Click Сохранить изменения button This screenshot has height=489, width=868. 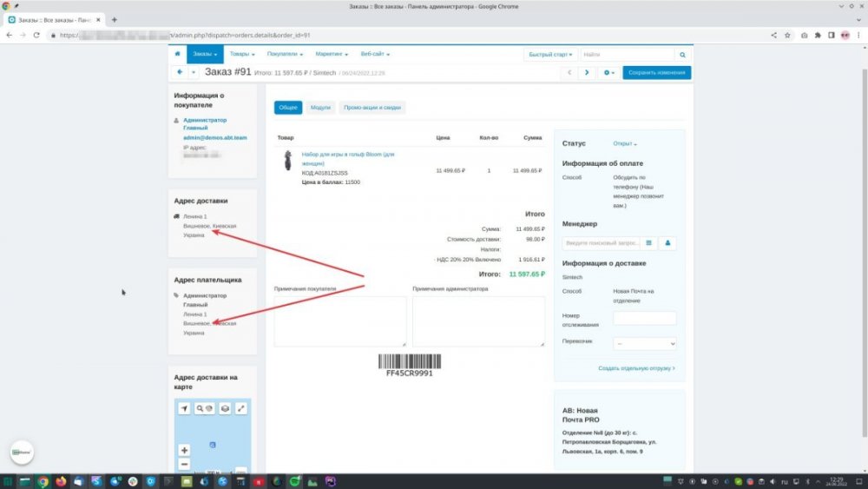coord(656,73)
